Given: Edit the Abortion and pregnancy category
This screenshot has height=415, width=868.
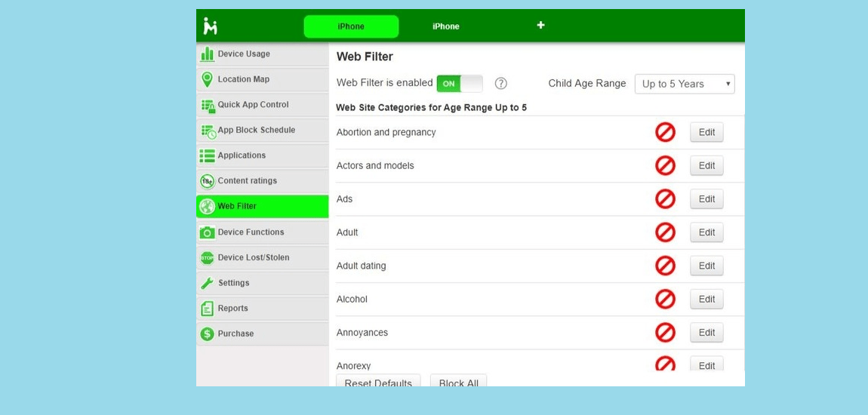Looking at the screenshot, I should tap(706, 132).
